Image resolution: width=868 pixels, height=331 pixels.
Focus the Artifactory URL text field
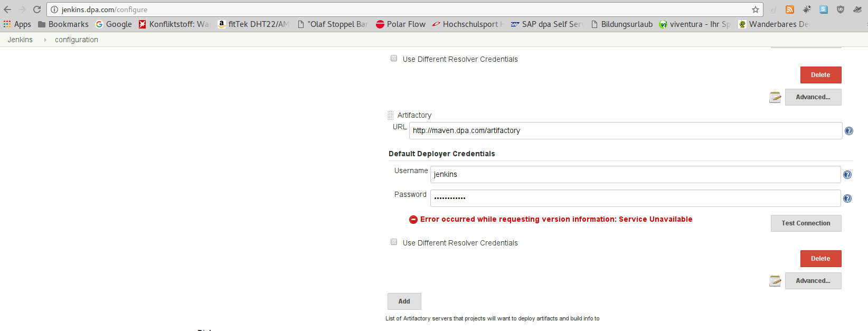click(625, 131)
